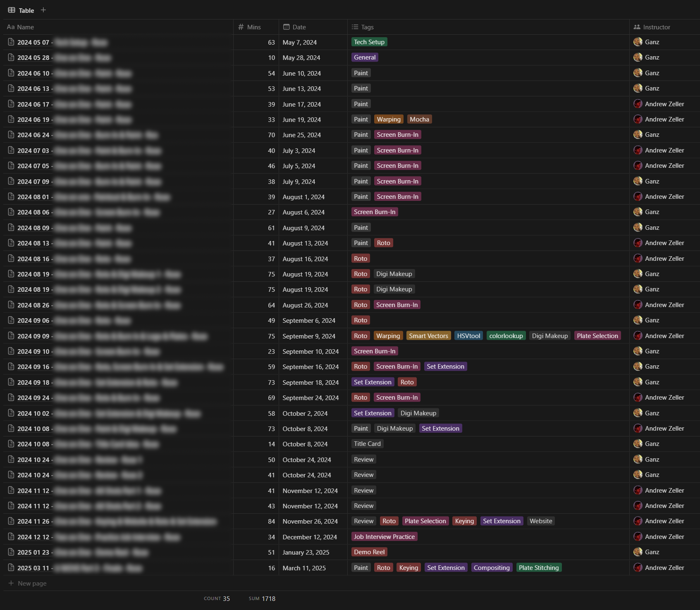
Task: Click the plus icon to add view
Action: [43, 10]
